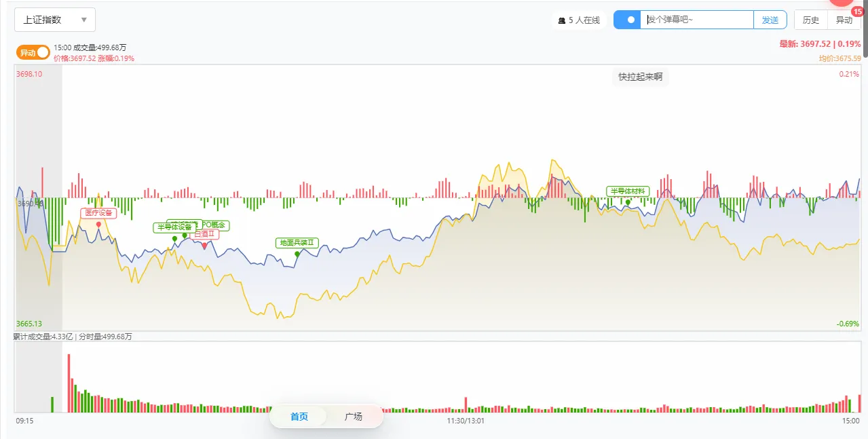Select the 半导体设备 chart marker label
The width and height of the screenshot is (868, 439).
coord(174,227)
